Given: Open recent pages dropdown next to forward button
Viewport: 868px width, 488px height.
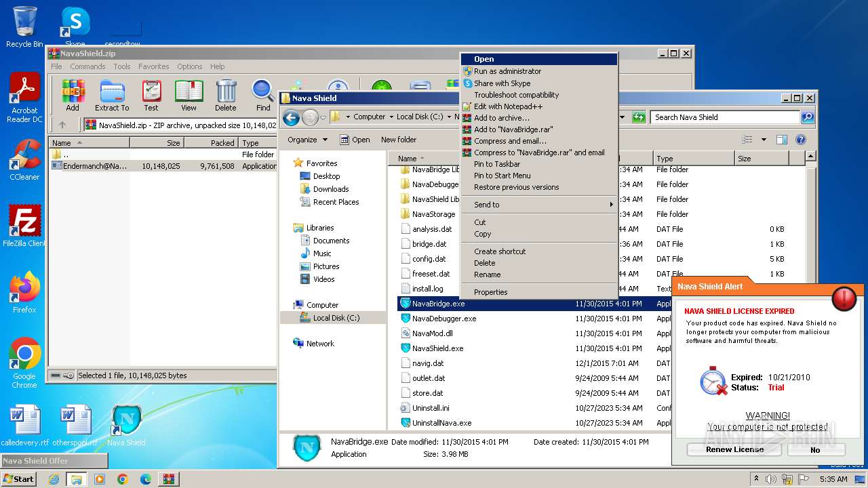Looking at the screenshot, I should 323,117.
